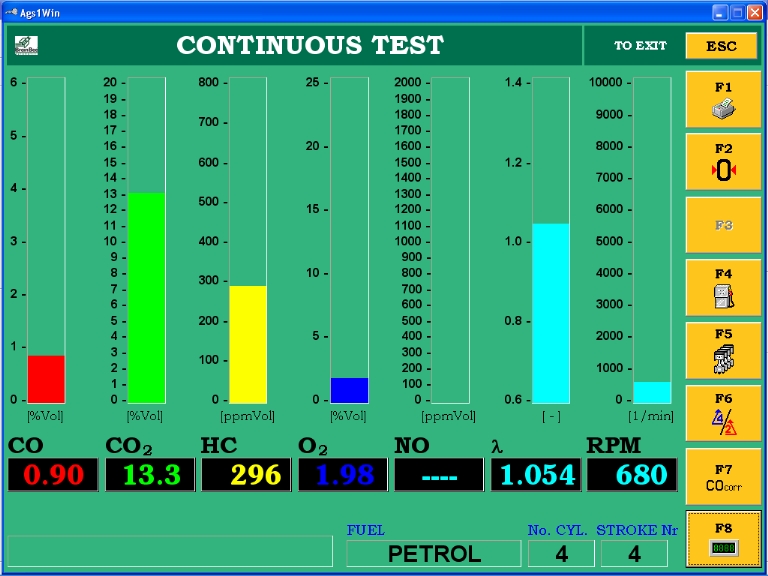
Task: Click the [ - ] lambda unit label
Action: click(x=551, y=416)
